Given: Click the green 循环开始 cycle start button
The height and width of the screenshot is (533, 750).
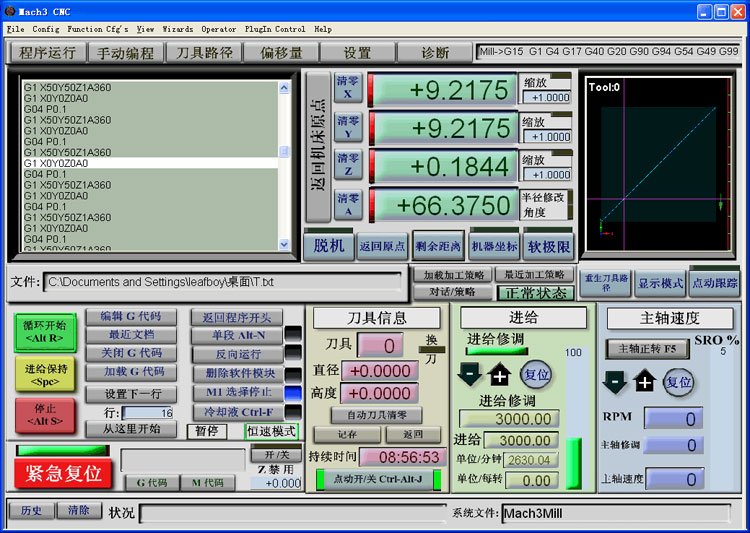Looking at the screenshot, I should click(x=44, y=331).
